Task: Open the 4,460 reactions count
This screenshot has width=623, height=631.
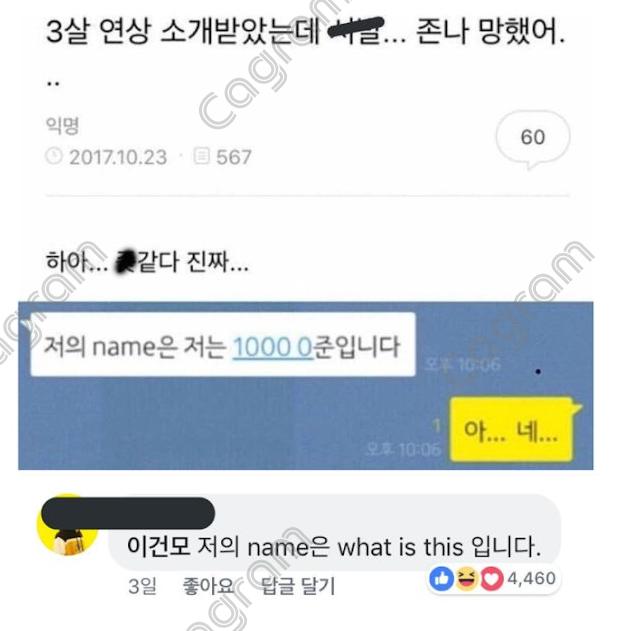Action: [531, 579]
